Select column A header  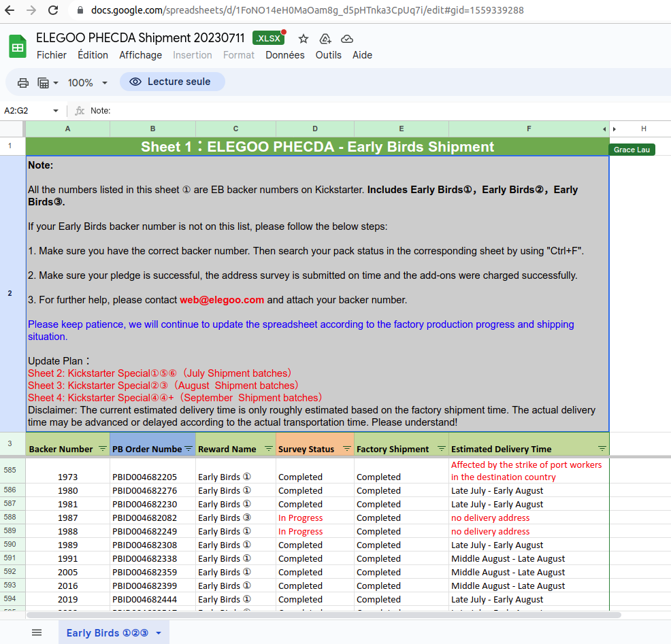click(x=67, y=129)
